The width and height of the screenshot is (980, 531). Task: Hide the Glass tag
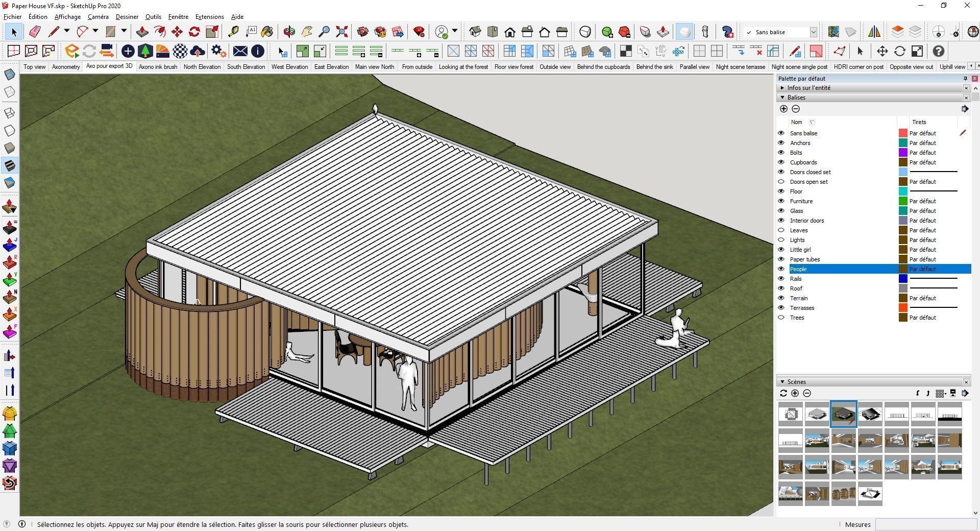(781, 211)
